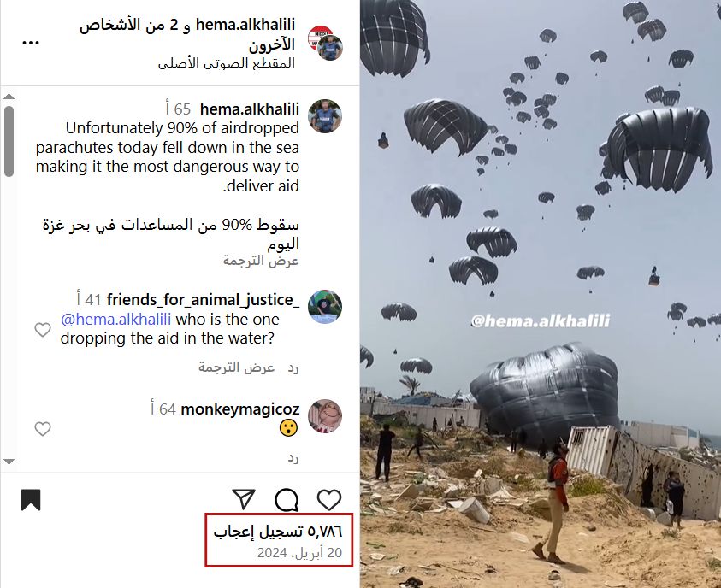Image resolution: width=721 pixels, height=588 pixels.
Task: Open the three-dot more options menu
Action: tap(31, 43)
